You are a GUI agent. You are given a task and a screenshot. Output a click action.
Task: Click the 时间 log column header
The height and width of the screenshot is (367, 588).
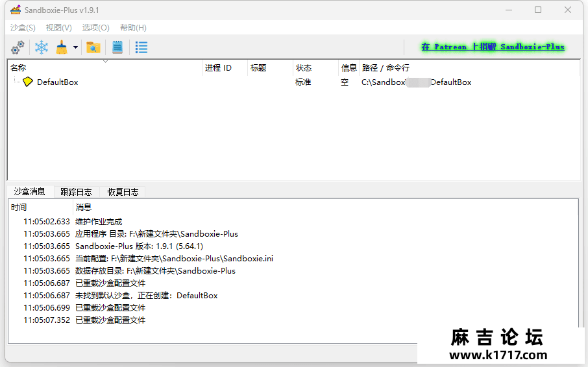(40, 207)
